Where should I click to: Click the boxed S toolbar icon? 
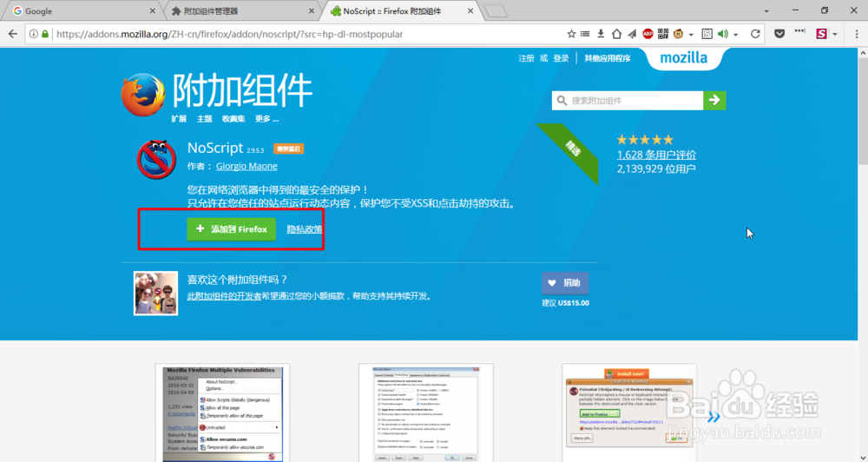[707, 35]
